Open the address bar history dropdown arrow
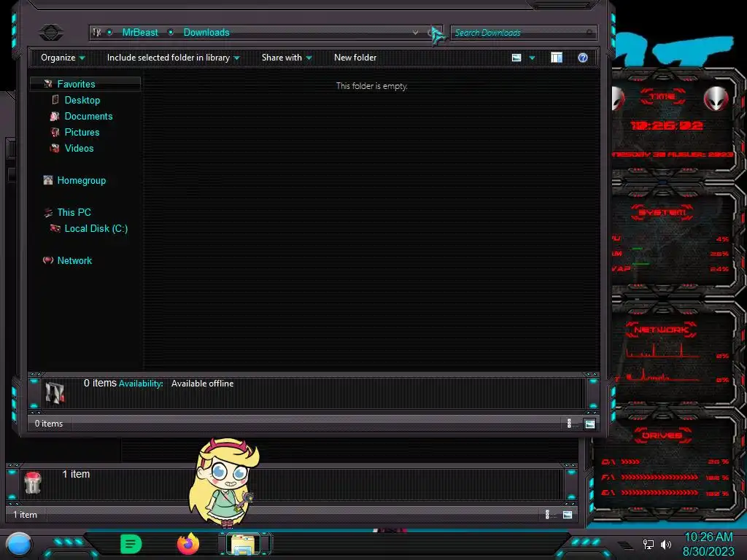 click(415, 32)
